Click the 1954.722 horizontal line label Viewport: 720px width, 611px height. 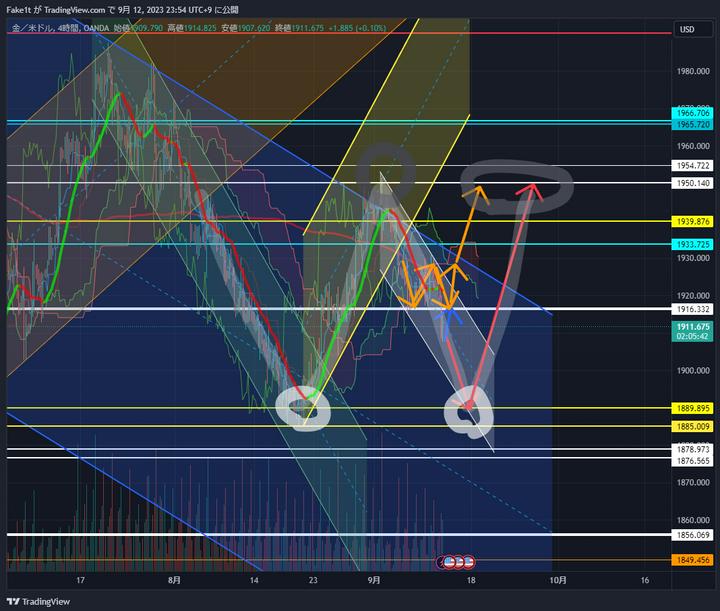click(x=693, y=165)
